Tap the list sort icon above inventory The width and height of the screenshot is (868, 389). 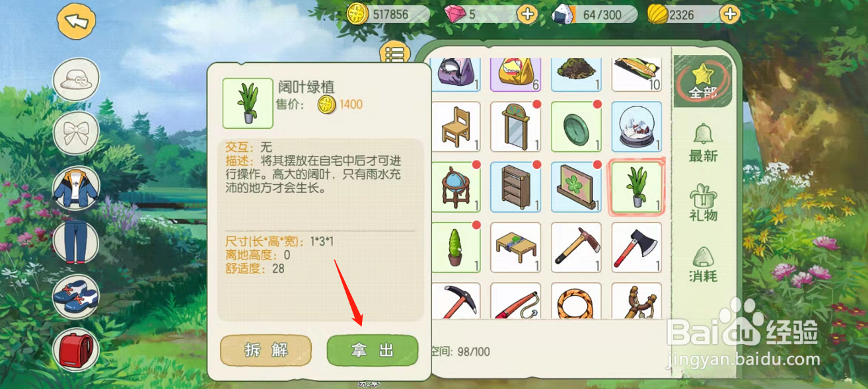click(x=394, y=55)
